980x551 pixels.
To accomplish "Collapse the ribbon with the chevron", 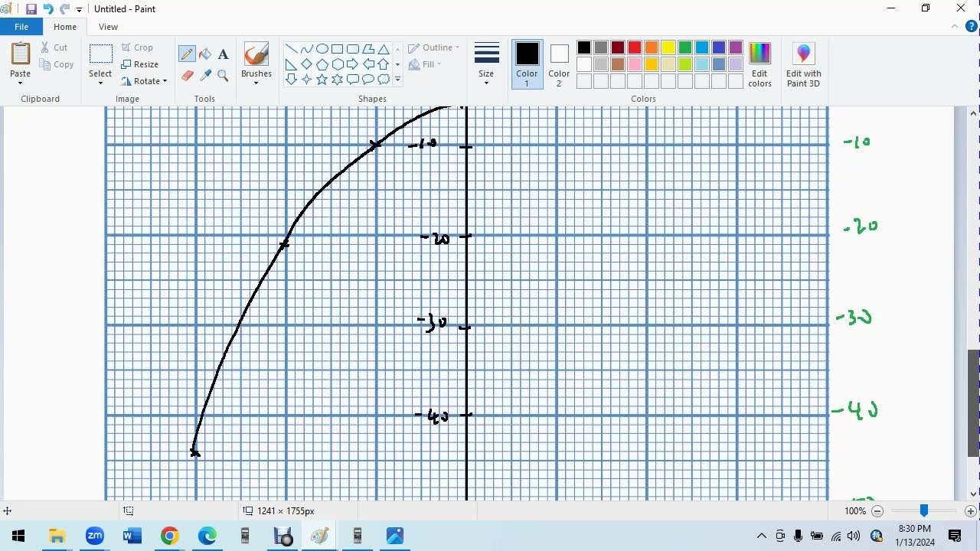I will pyautogui.click(x=955, y=27).
